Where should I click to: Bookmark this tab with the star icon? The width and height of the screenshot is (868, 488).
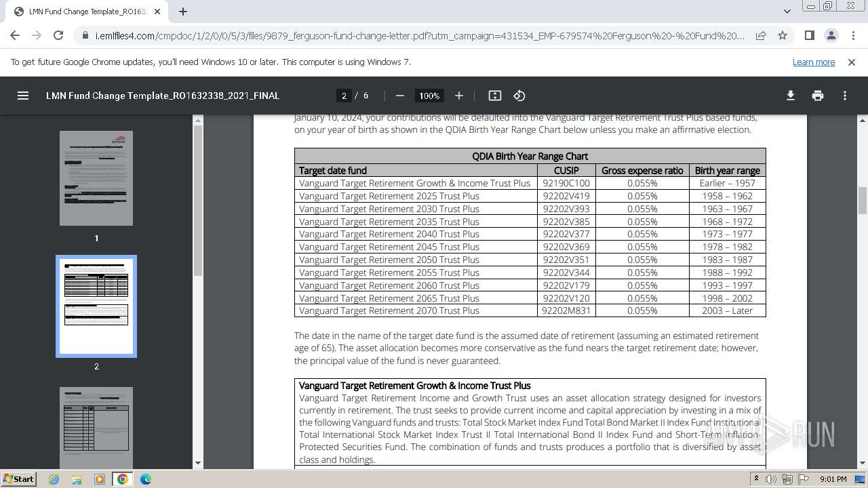pyautogui.click(x=783, y=35)
